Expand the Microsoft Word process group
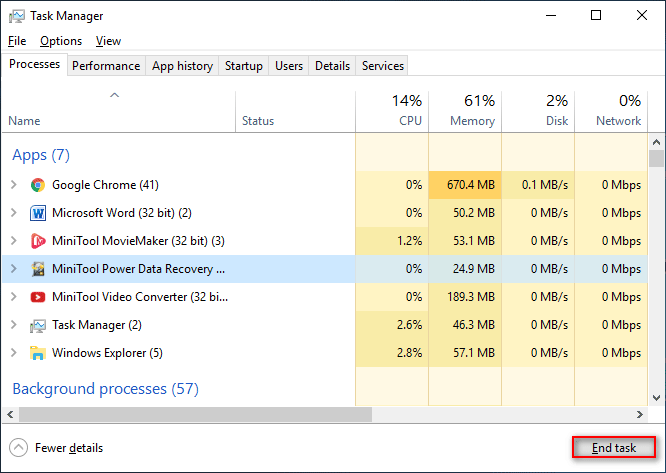 14,213
